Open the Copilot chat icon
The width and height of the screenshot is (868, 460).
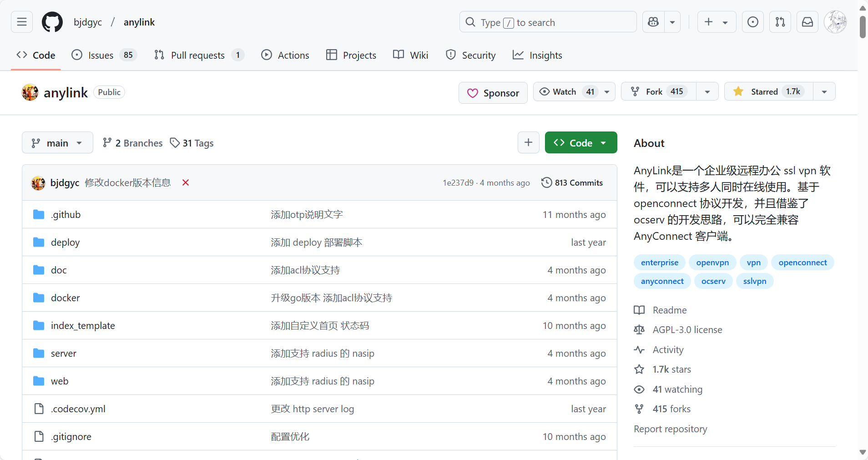tap(653, 22)
